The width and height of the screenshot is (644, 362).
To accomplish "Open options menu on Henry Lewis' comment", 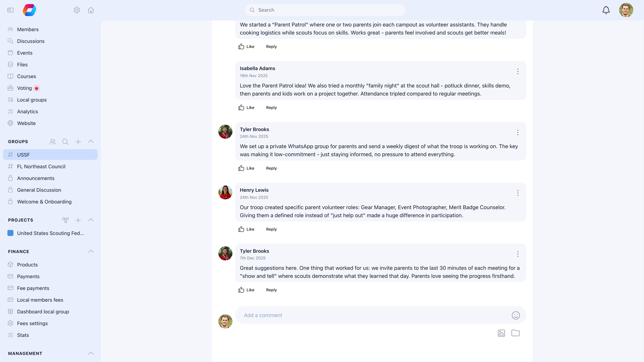I will coord(518,193).
